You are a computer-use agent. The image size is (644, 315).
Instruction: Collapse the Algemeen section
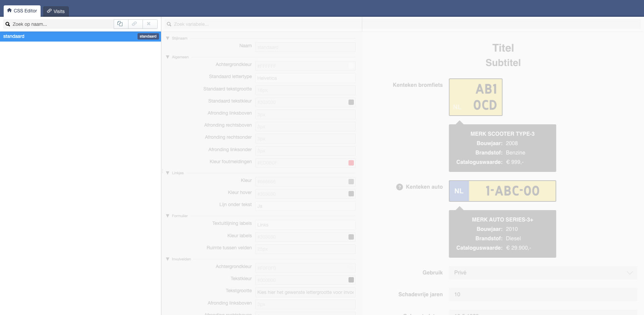[x=167, y=57]
